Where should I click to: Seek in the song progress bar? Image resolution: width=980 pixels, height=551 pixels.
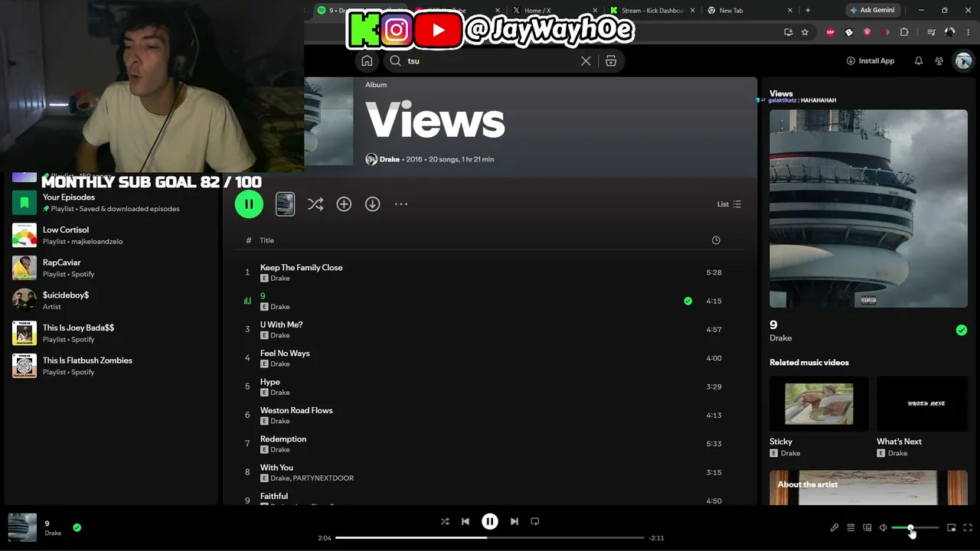pos(490,537)
